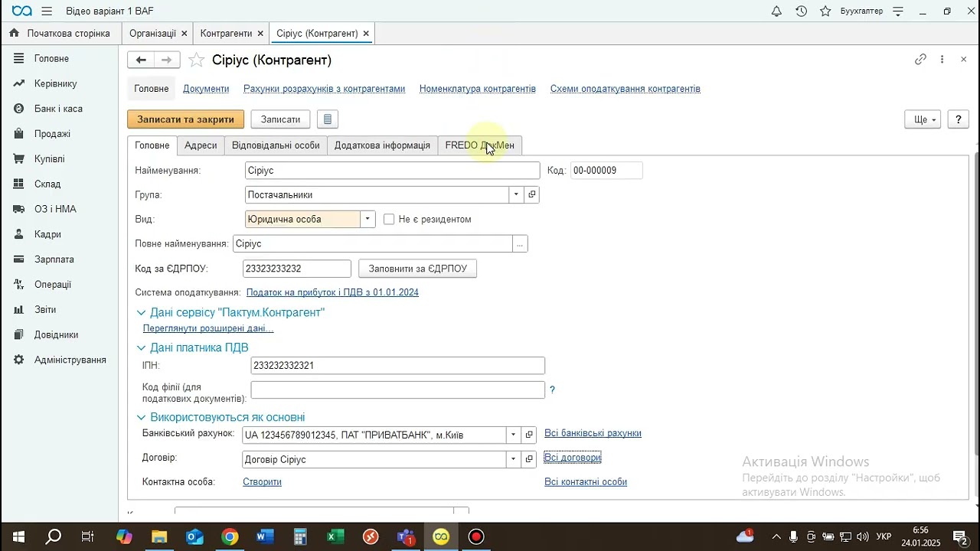
Task: Open Адміністрування section in sidebar
Action: [70, 360]
